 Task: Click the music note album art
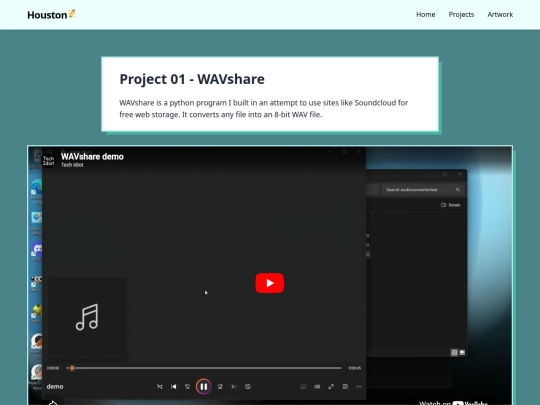[x=87, y=317]
